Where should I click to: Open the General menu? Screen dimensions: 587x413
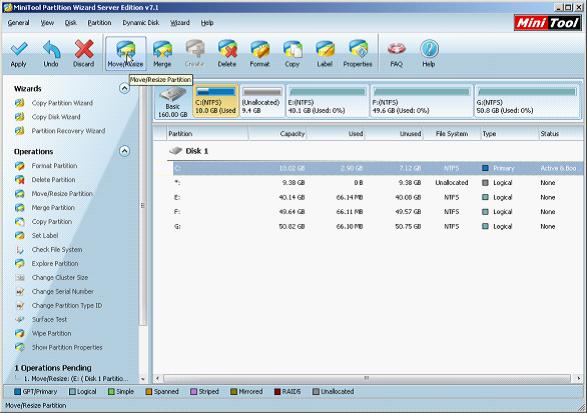point(18,23)
